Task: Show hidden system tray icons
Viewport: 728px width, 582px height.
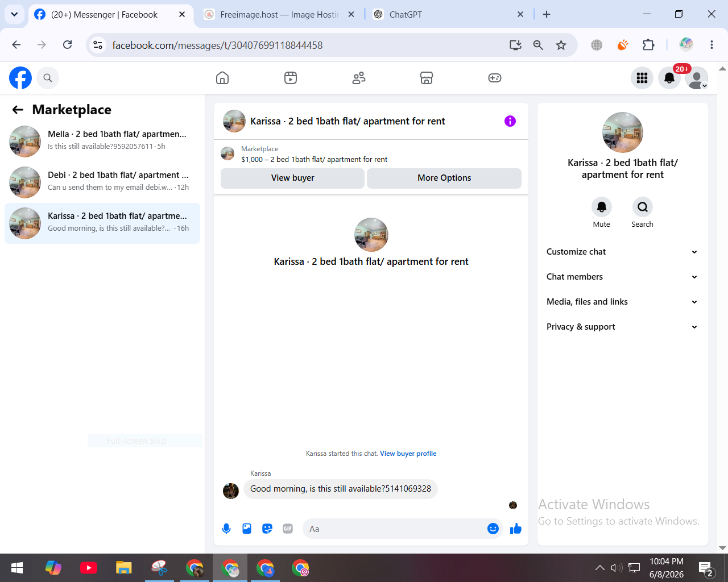Action: click(600, 568)
